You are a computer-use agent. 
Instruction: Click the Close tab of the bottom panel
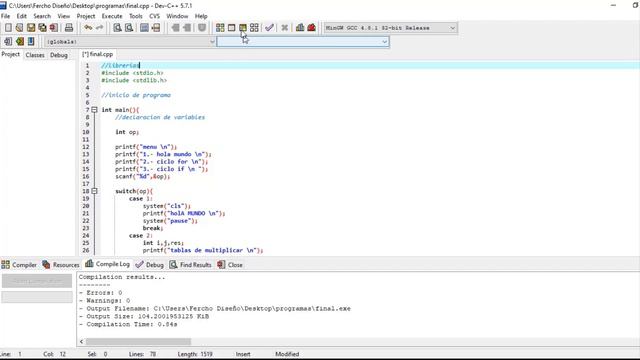230,265
